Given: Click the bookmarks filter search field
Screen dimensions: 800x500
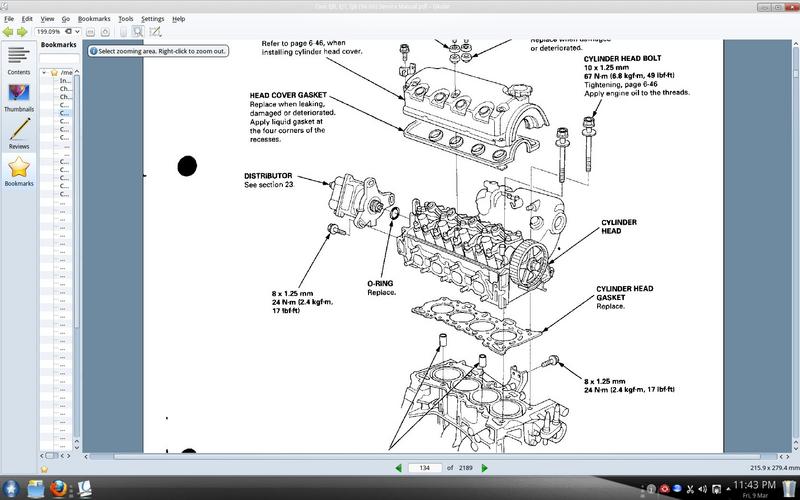Looking at the screenshot, I should click(x=60, y=59).
